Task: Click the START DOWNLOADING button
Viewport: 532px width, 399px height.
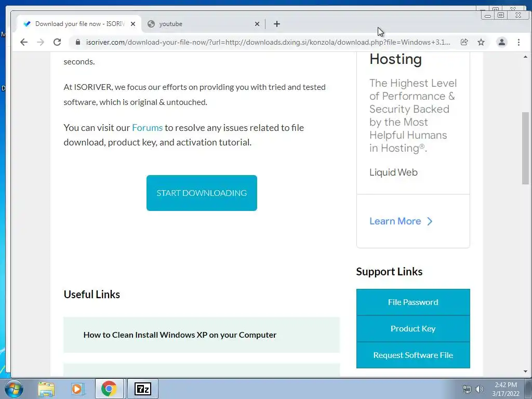Action: pos(202,193)
